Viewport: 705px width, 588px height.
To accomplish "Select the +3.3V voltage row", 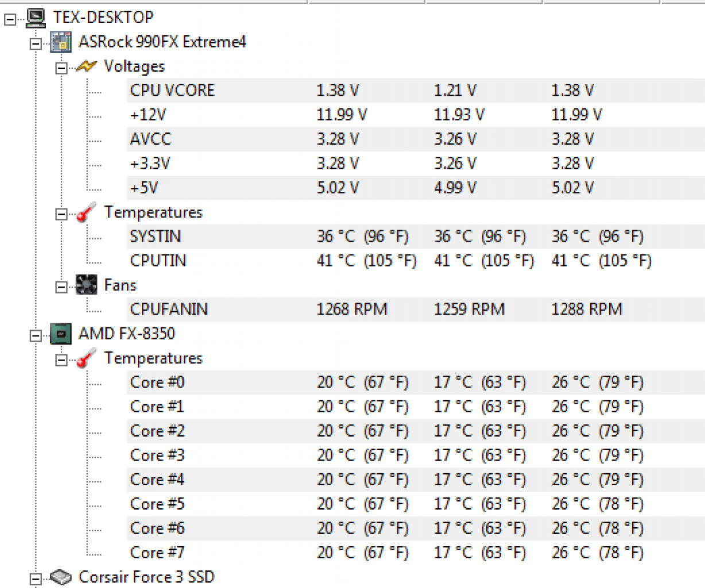I will (416, 164).
